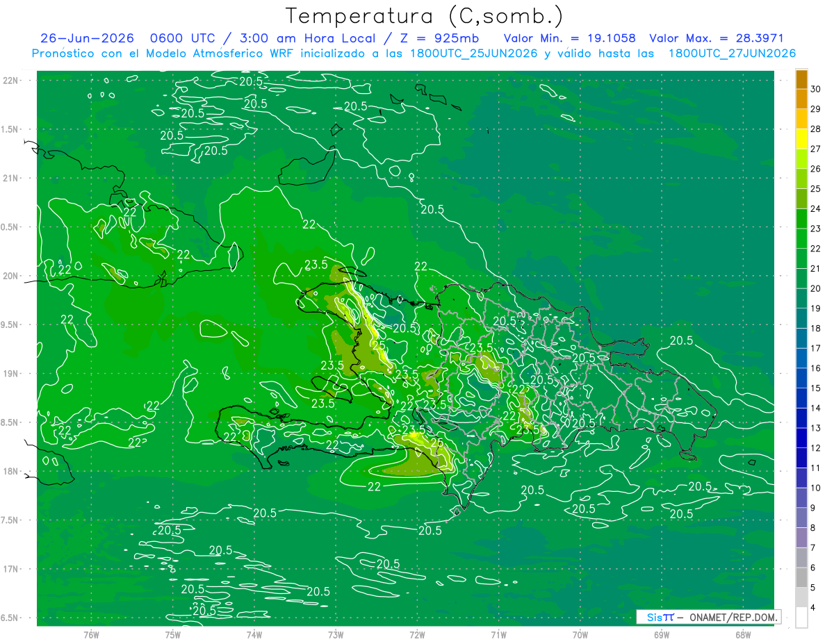Click the "72W" longitude axis label

[x=417, y=634]
